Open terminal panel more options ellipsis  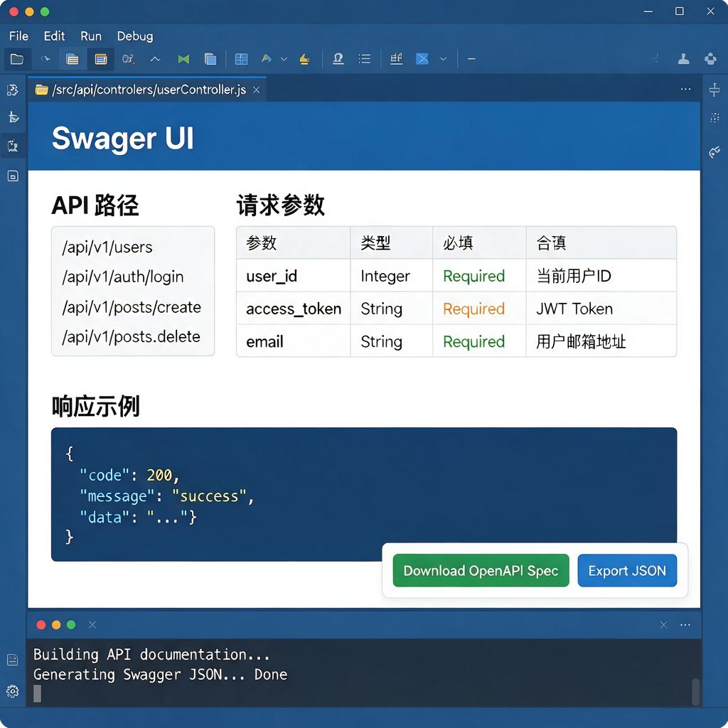pyautogui.click(x=685, y=625)
